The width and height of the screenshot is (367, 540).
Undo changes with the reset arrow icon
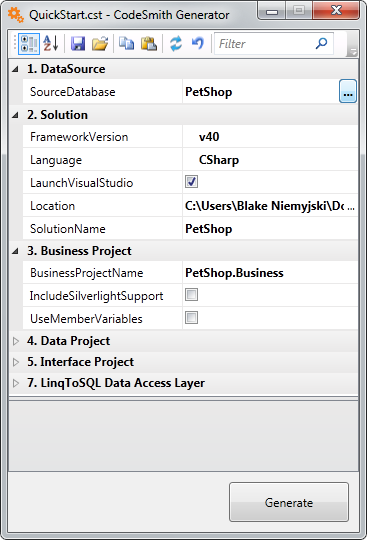pyautogui.click(x=198, y=43)
